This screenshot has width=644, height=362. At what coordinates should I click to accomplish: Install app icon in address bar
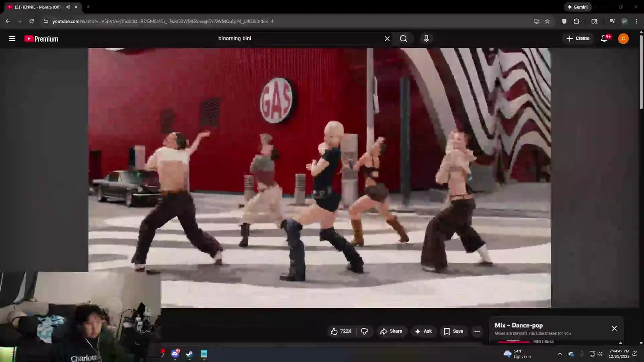(x=536, y=21)
